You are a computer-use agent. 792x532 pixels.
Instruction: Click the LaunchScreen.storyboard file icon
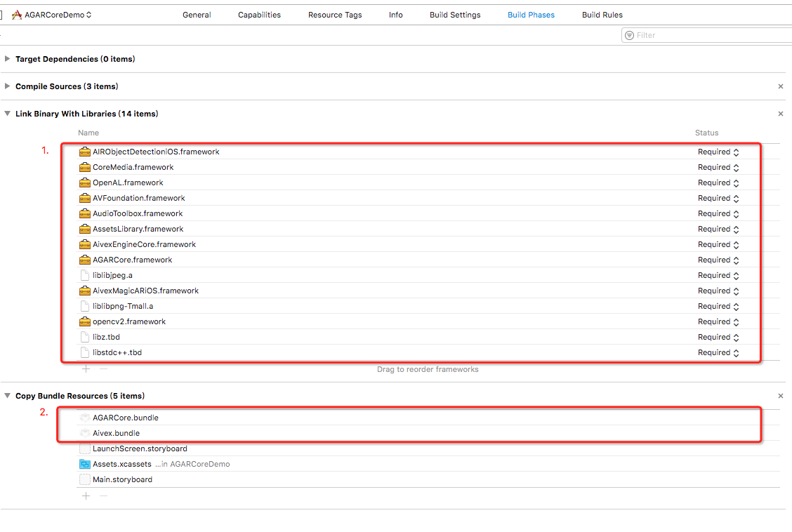[85, 448]
